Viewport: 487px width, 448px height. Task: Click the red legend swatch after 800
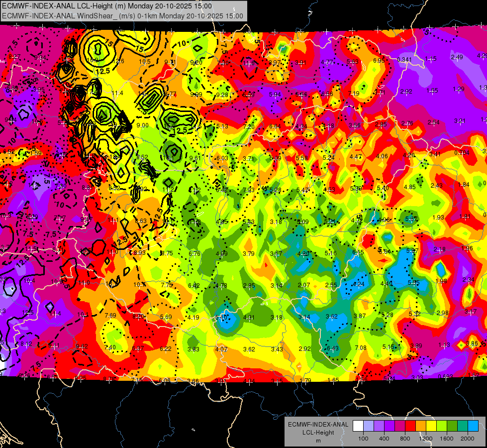[410, 426]
